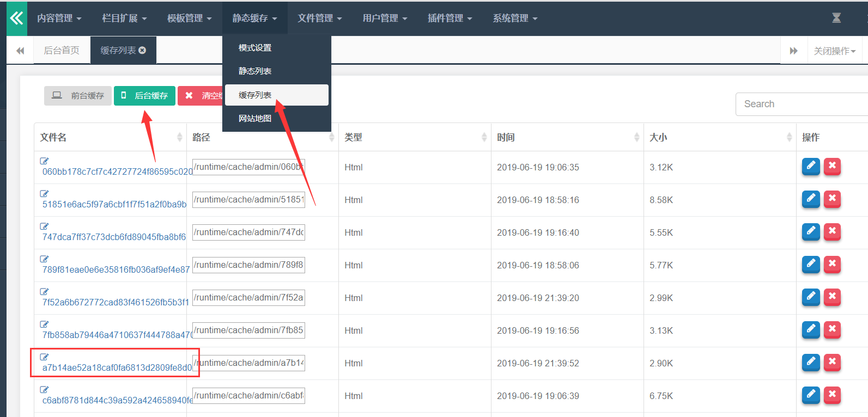Open 栏目扩展 dropdown menu
868x417 pixels.
[x=124, y=19]
